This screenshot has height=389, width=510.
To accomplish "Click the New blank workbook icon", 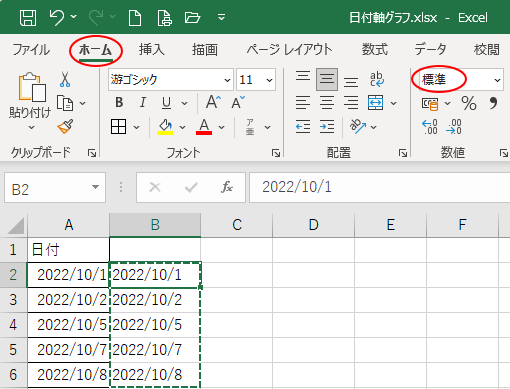I will click(135, 17).
